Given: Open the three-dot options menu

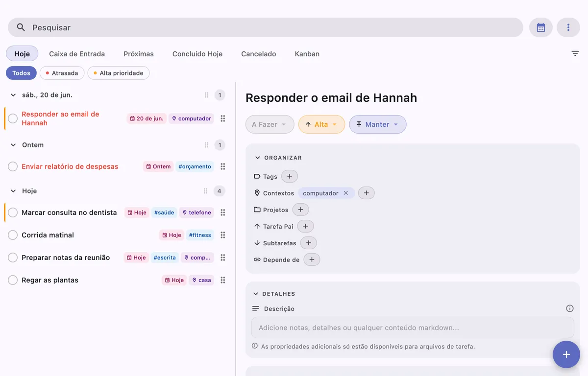Looking at the screenshot, I should [x=568, y=27].
